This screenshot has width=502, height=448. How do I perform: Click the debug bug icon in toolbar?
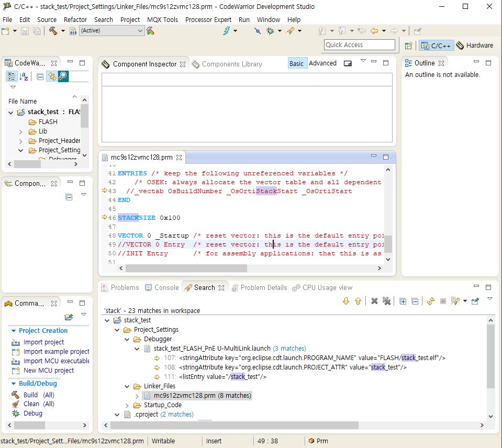pos(270,31)
